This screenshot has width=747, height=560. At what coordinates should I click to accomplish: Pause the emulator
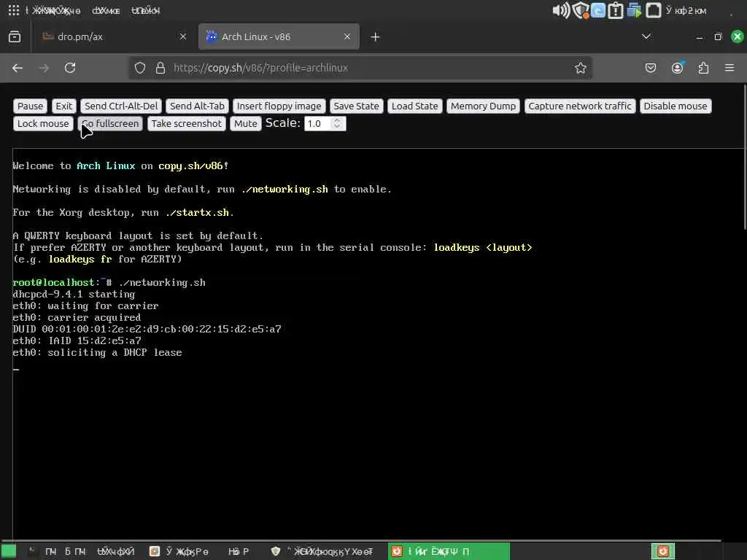coord(31,106)
